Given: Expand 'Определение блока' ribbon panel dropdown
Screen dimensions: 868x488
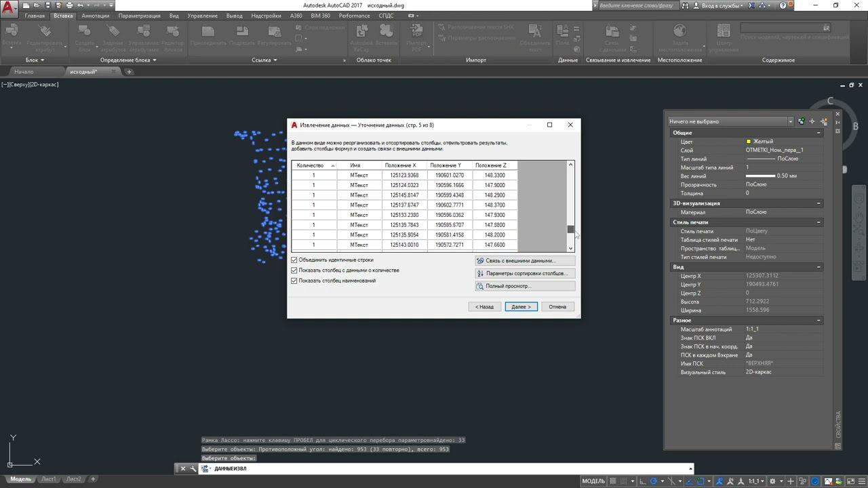Looking at the screenshot, I should [x=128, y=60].
